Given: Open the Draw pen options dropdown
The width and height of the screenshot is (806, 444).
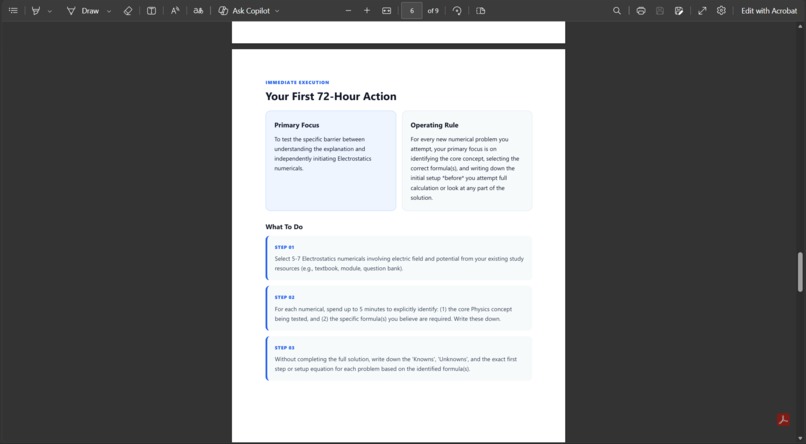Looking at the screenshot, I should (x=109, y=11).
